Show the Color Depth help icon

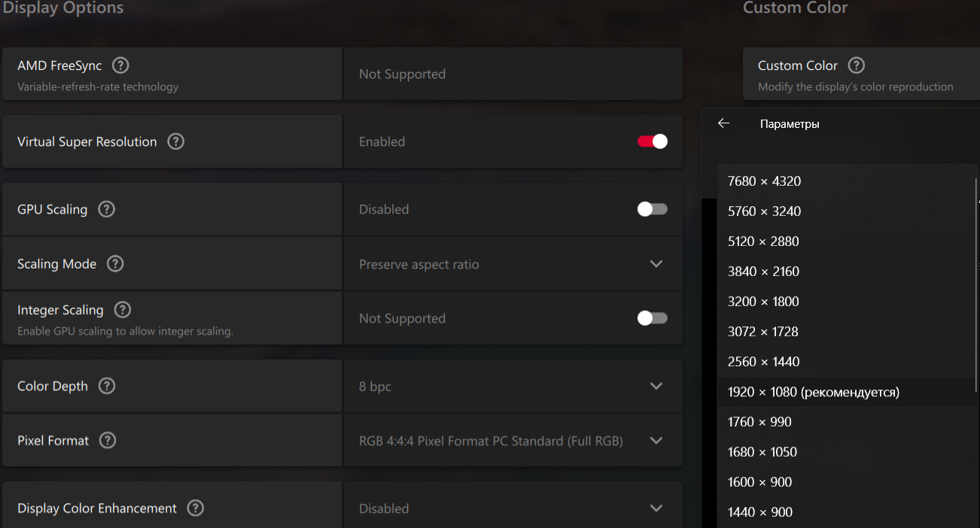tap(107, 386)
